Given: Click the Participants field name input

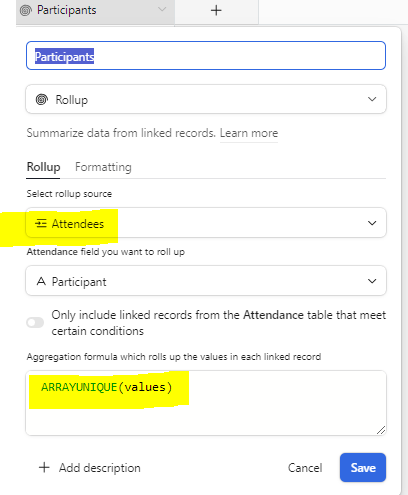Looking at the screenshot, I should 206,56.
